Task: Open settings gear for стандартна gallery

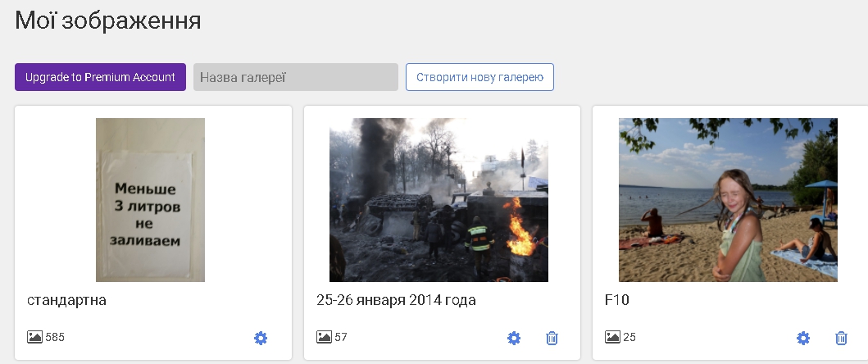Action: (260, 338)
